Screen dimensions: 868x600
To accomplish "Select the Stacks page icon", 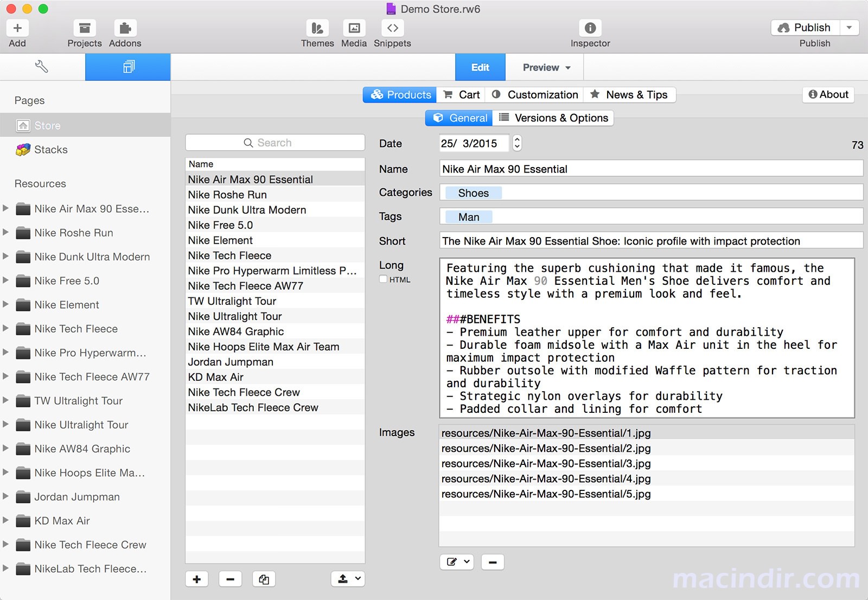I will [x=23, y=150].
